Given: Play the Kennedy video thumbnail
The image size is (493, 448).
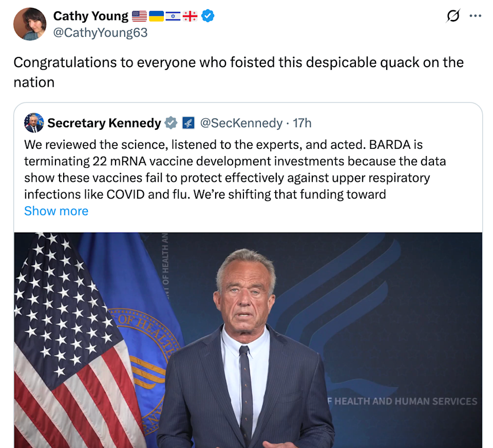Looking at the screenshot, I should pyautogui.click(x=248, y=340).
